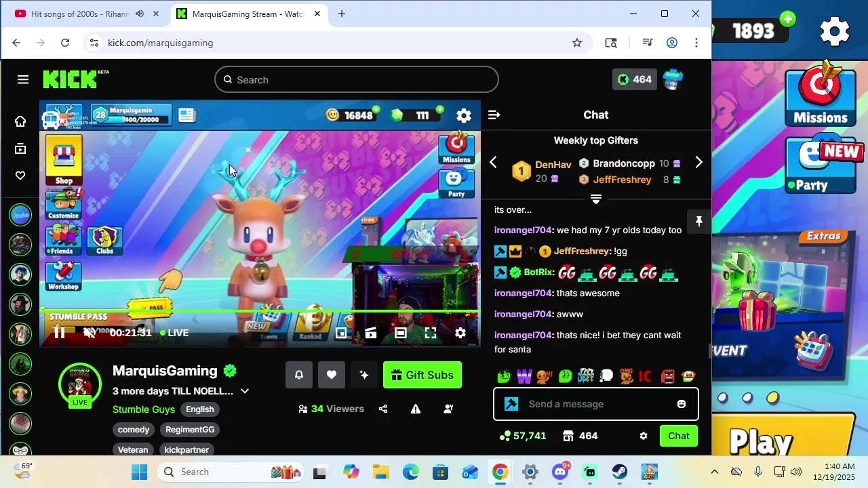Jump to LIVE in player
This screenshot has height=488, width=868.
[174, 333]
